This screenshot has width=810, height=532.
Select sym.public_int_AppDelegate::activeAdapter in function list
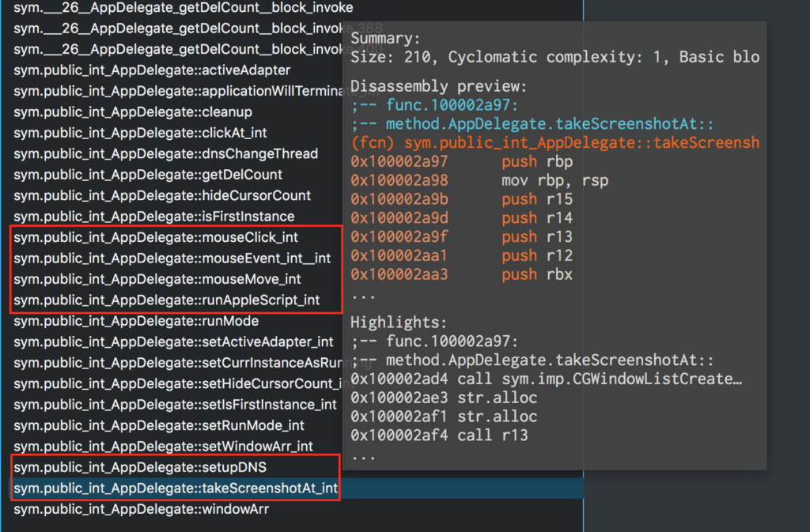[152, 70]
